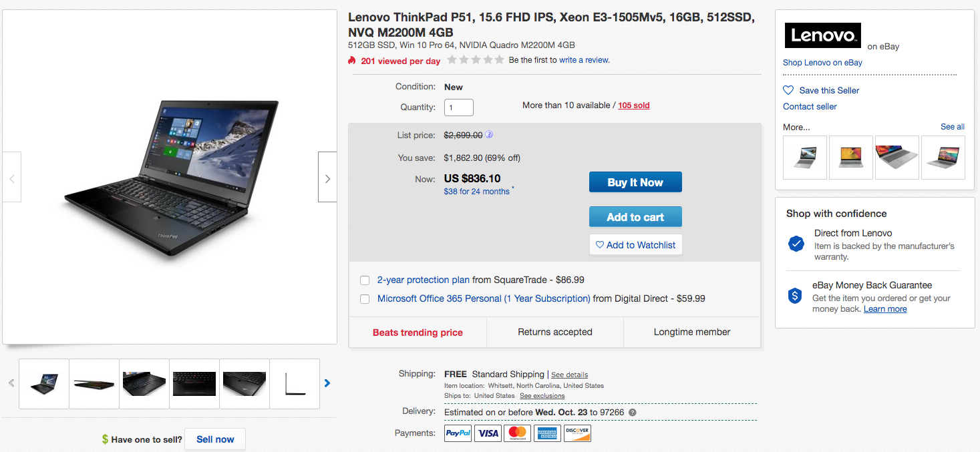Click the Visa card icon
This screenshot has height=452, width=980.
click(x=488, y=433)
